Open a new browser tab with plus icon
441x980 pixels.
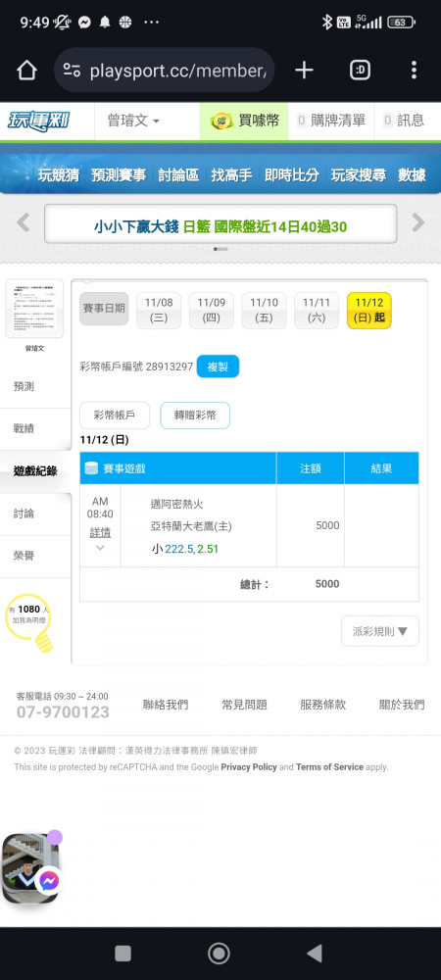(304, 70)
